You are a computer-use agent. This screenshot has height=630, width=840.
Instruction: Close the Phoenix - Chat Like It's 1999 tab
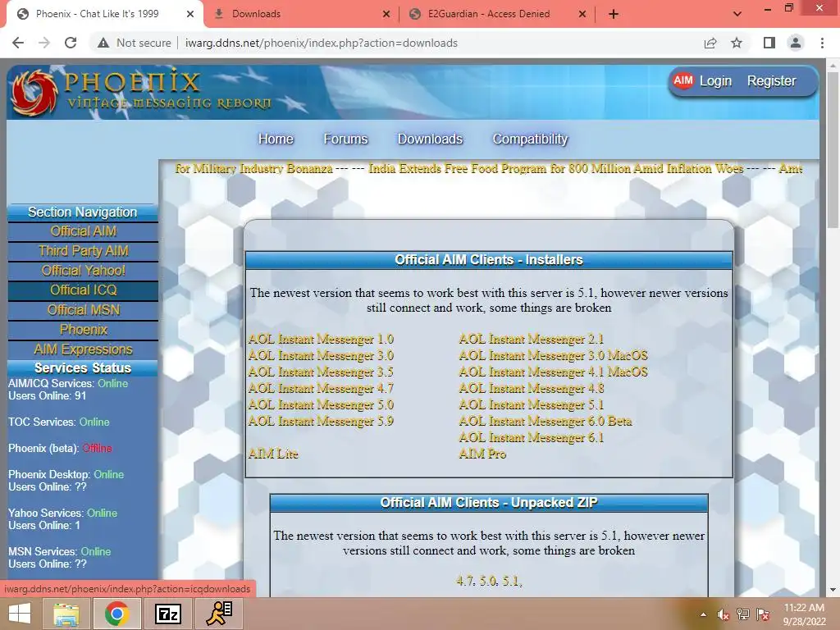[x=190, y=14]
